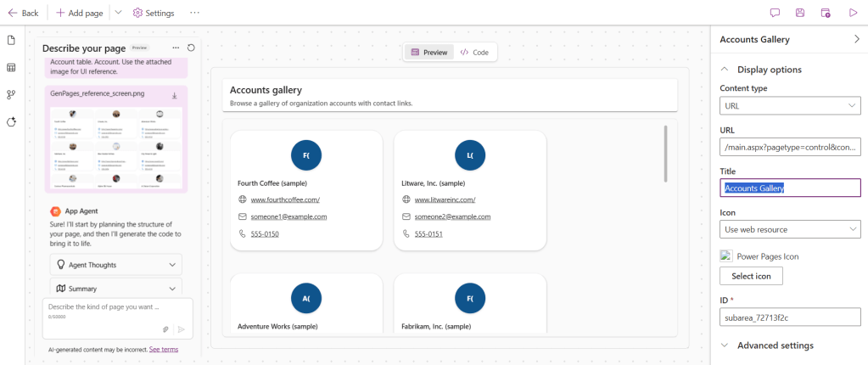868x365 pixels.
Task: Open the Icon dropdown showing Use web resource
Action: (790, 229)
